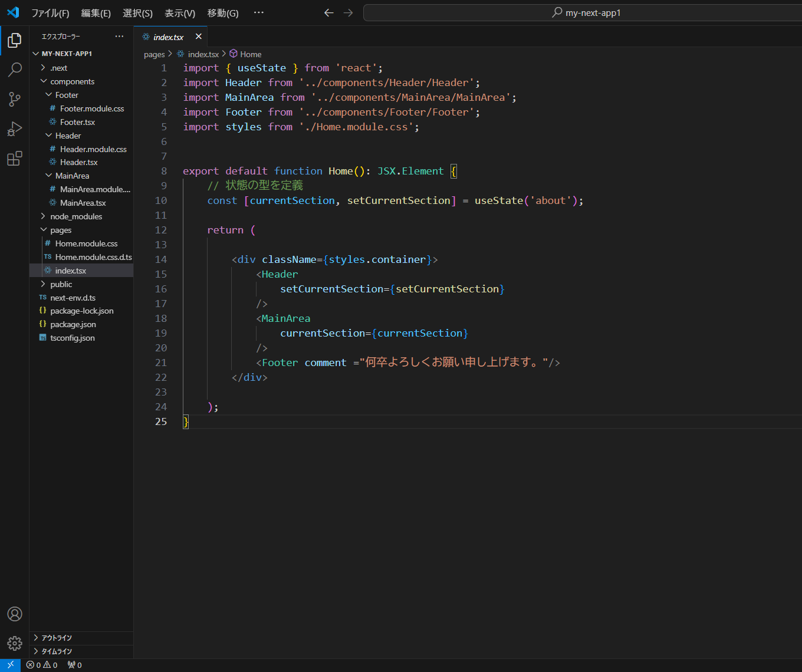Click the Accounts icon
This screenshot has width=802, height=672.
pyautogui.click(x=15, y=614)
